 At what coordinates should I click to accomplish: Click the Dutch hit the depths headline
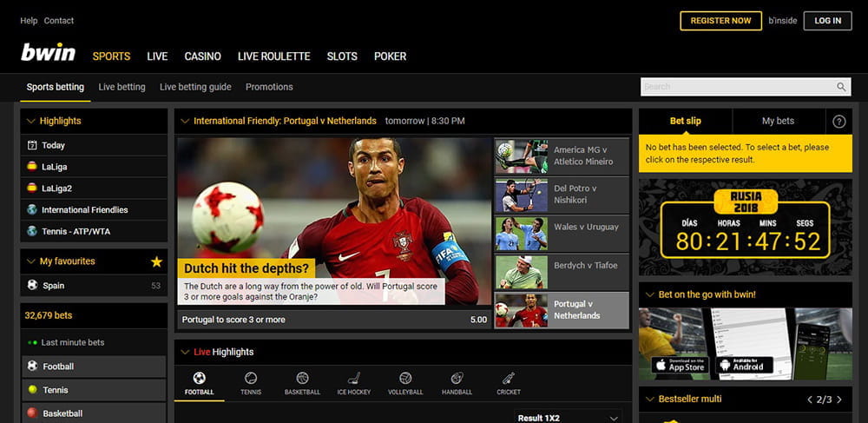247,268
